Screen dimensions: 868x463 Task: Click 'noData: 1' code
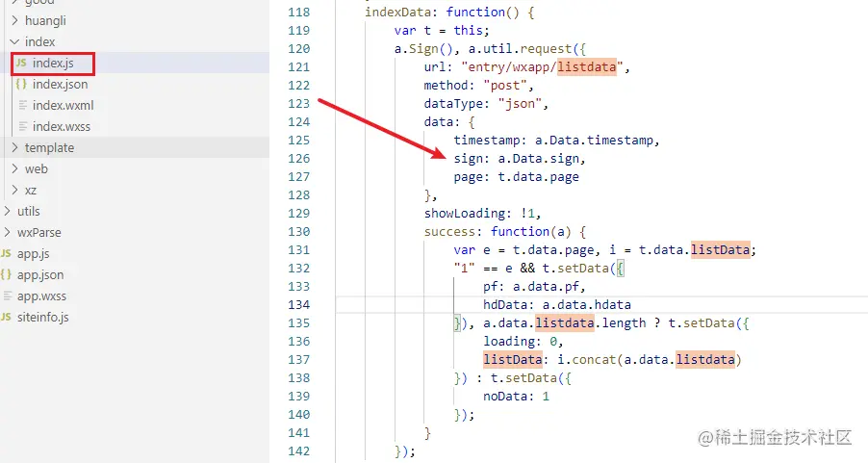[516, 396]
